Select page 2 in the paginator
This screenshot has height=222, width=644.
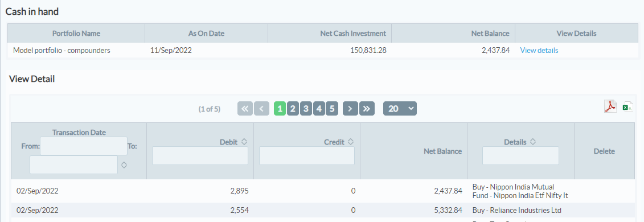[x=293, y=109]
